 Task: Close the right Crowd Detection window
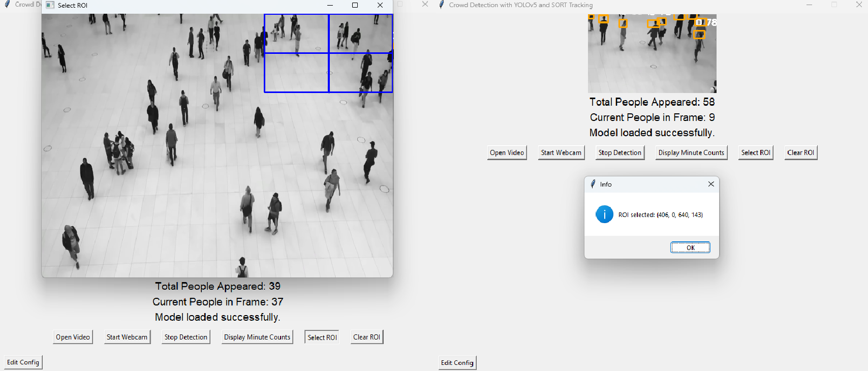[859, 5]
